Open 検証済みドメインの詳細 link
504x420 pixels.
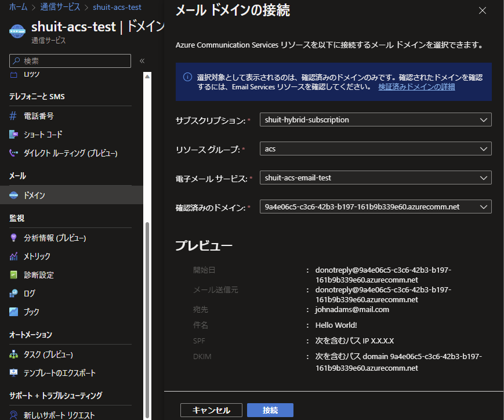(x=416, y=87)
